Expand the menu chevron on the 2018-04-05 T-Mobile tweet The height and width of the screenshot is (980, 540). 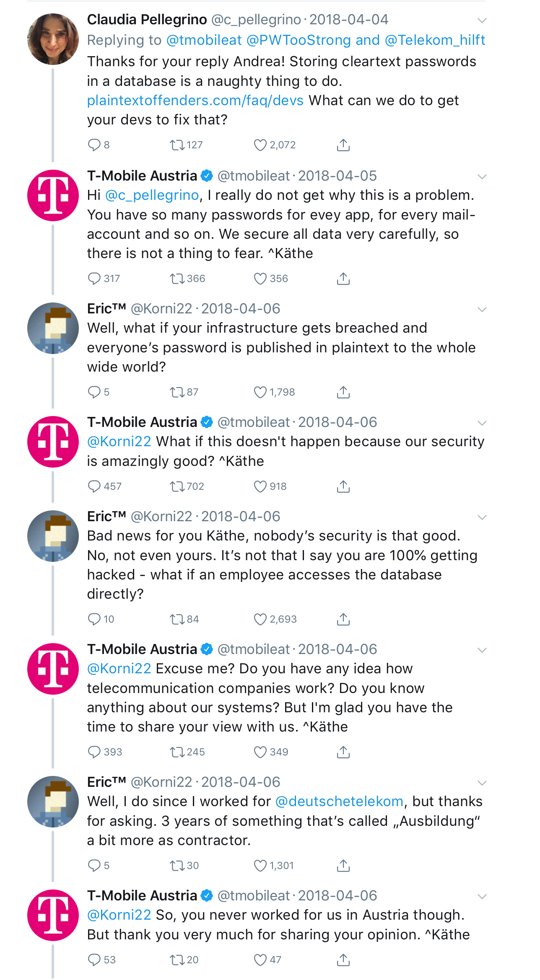pos(482,177)
